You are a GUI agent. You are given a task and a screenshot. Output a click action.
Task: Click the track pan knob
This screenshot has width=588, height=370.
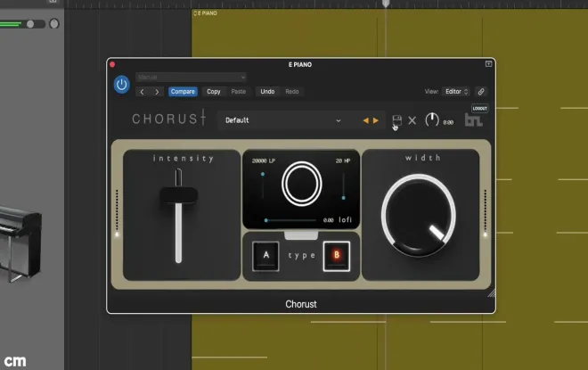click(x=54, y=24)
